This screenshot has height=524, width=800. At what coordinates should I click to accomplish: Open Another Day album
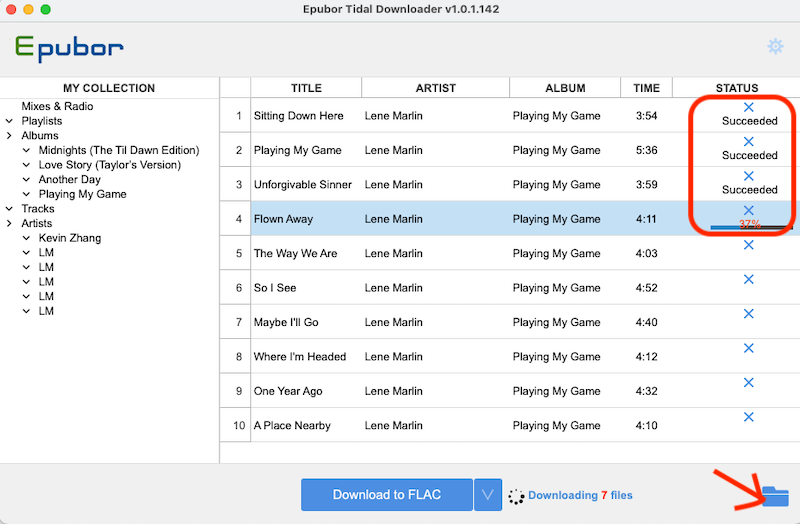pos(70,180)
